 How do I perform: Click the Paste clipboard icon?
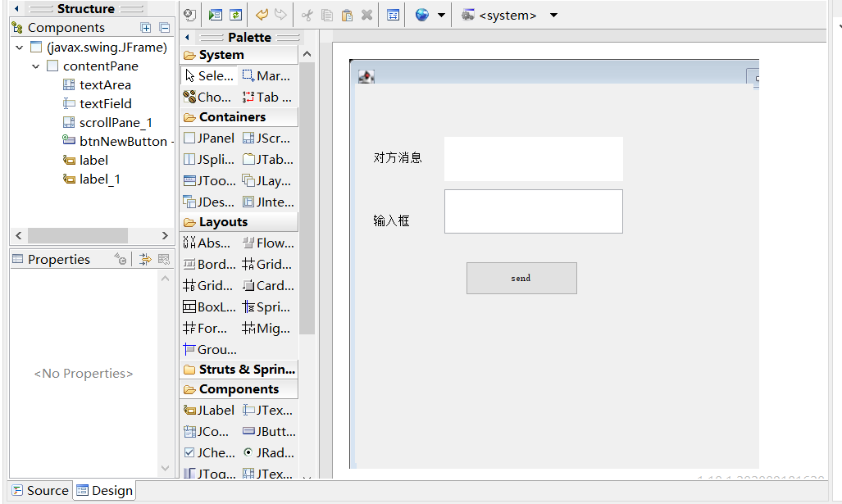click(347, 15)
